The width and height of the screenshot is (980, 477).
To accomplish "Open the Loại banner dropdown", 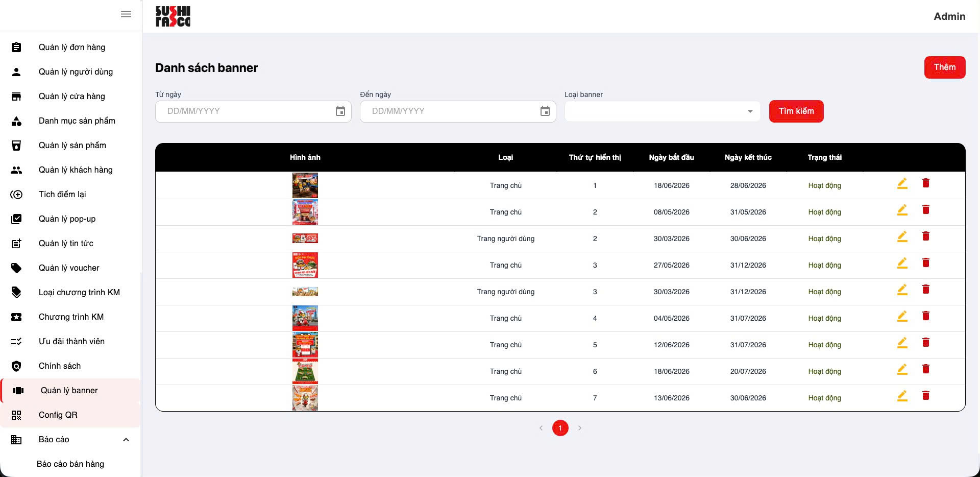I will (x=663, y=111).
